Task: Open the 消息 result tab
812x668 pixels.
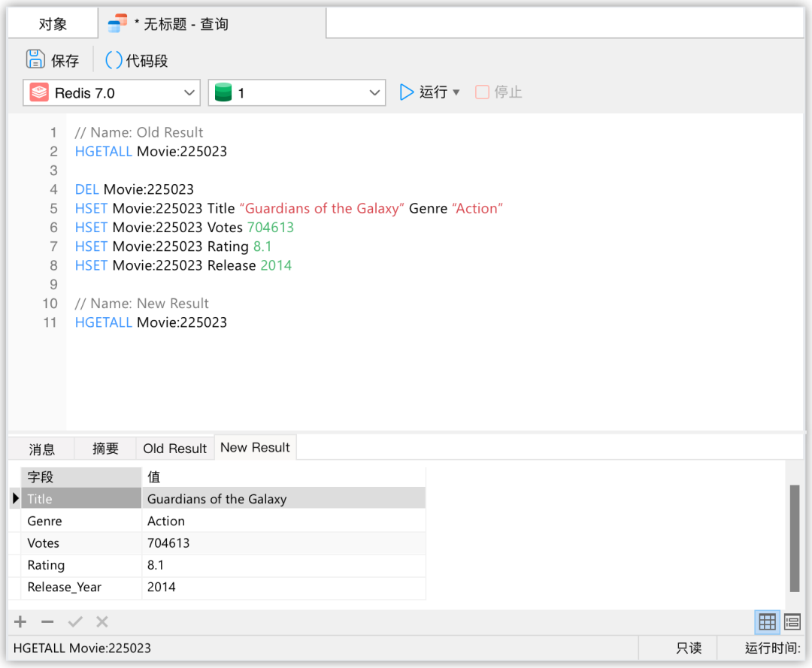Action: (41, 449)
